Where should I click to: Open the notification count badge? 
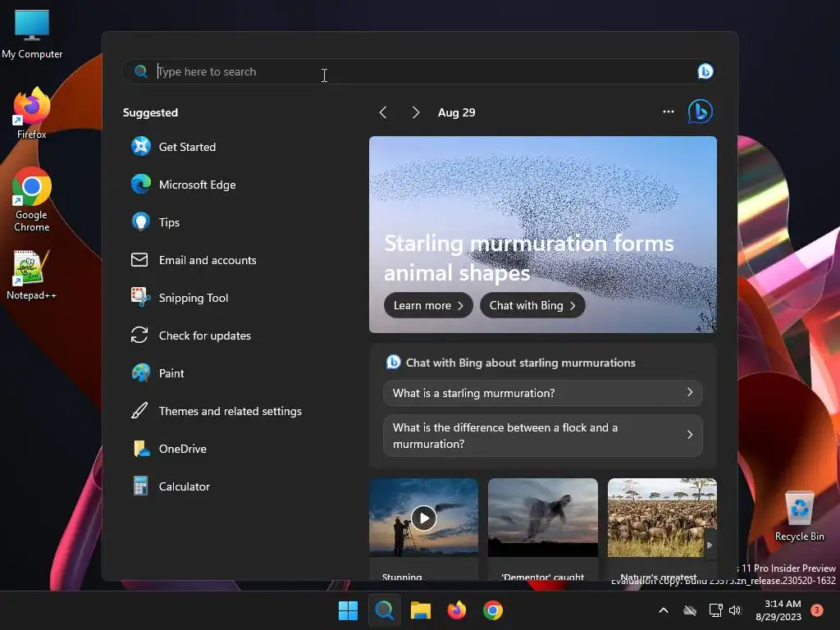pos(816,610)
